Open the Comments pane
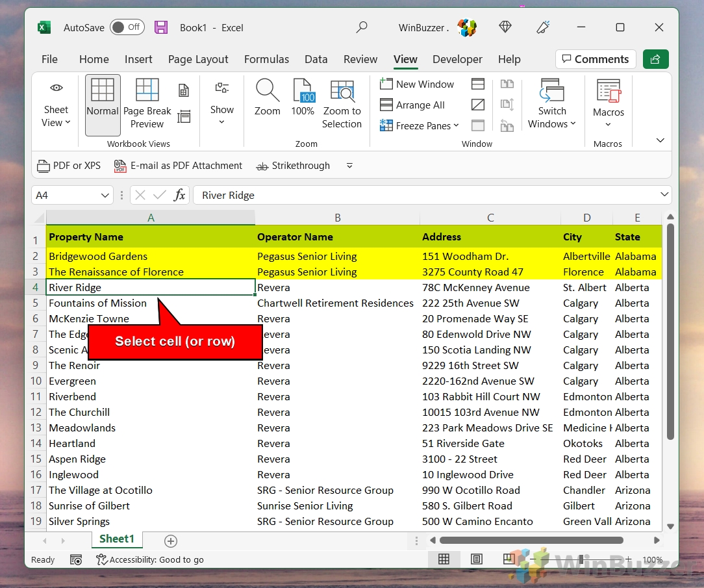Screen dimensions: 704x588 (595, 59)
